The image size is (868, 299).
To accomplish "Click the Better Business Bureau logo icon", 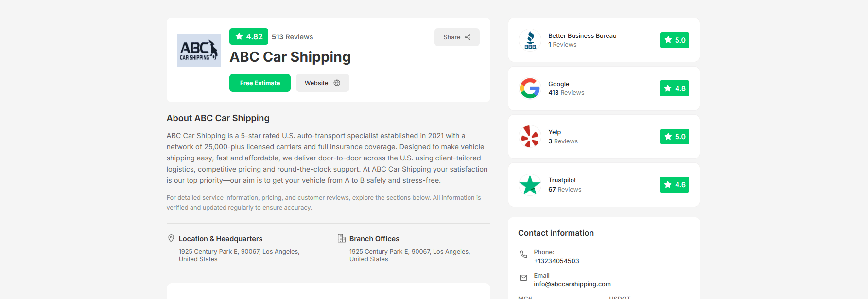I will point(530,40).
